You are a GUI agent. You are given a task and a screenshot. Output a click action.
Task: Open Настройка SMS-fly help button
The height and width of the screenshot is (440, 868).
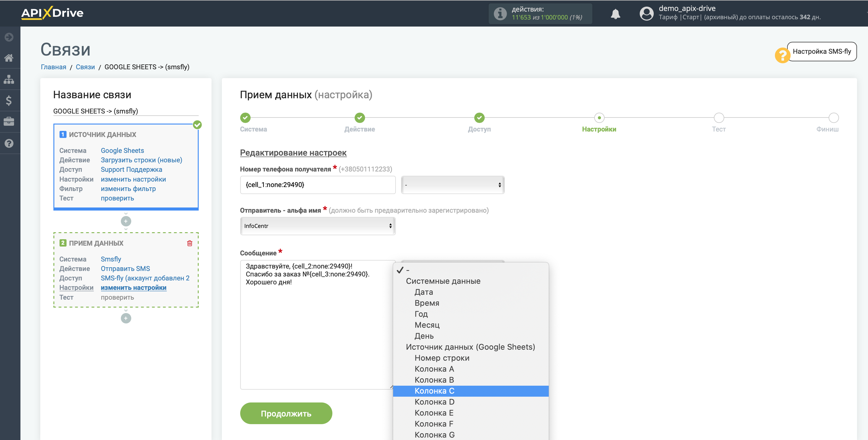pos(822,52)
